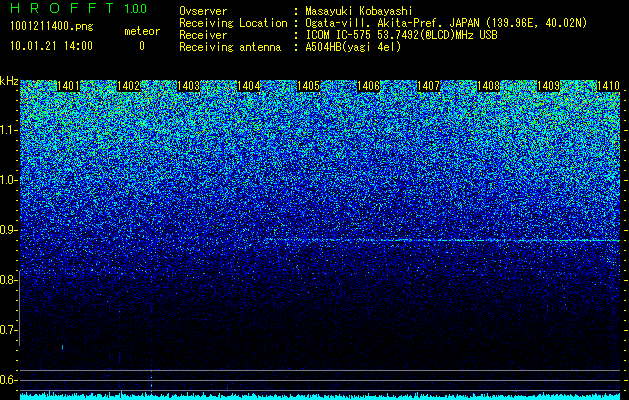
Task: Click the 10.01.21 14:00 timestamp
Action: tap(51, 46)
